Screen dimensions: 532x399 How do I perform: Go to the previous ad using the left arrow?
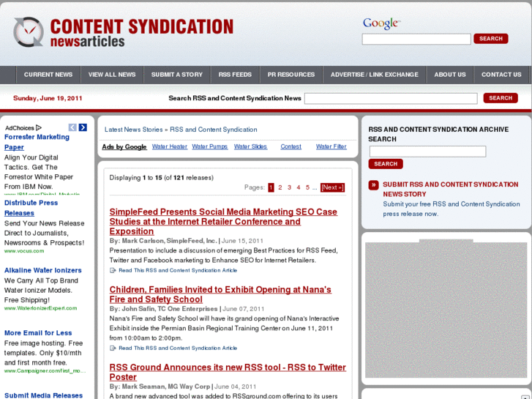(72, 127)
